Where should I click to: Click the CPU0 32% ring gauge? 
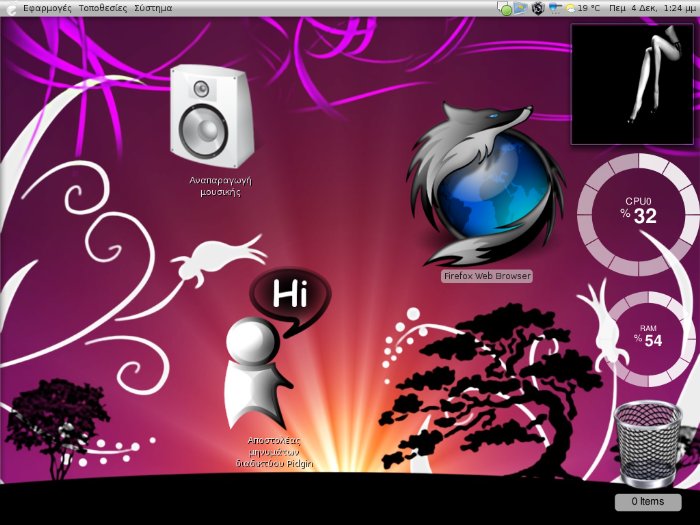click(x=638, y=214)
